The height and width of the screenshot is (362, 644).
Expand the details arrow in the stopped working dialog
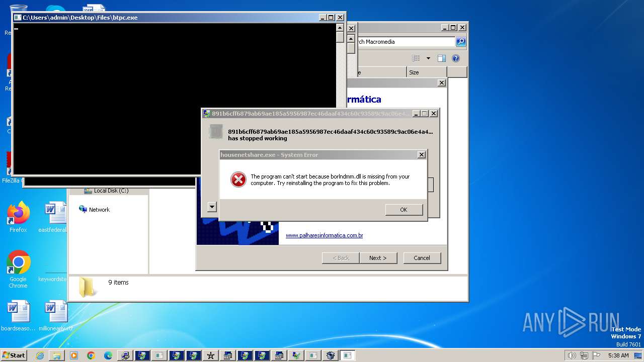pyautogui.click(x=212, y=207)
